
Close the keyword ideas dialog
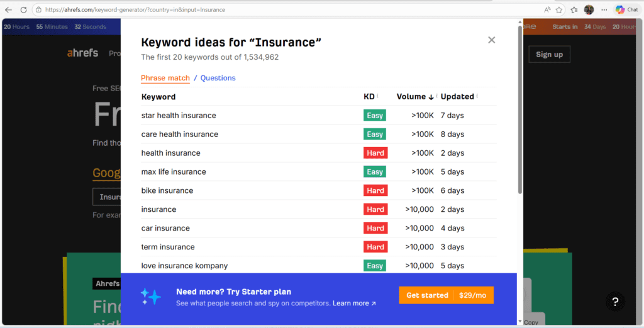click(491, 40)
